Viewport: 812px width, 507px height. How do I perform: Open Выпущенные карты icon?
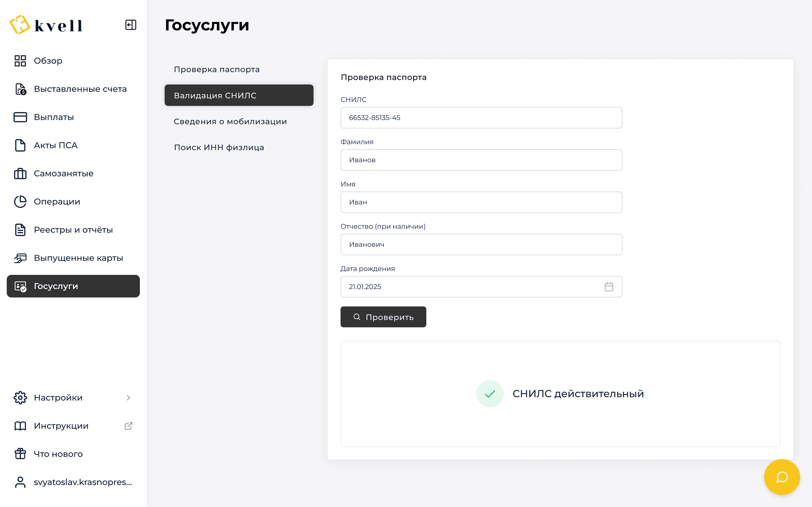20,258
